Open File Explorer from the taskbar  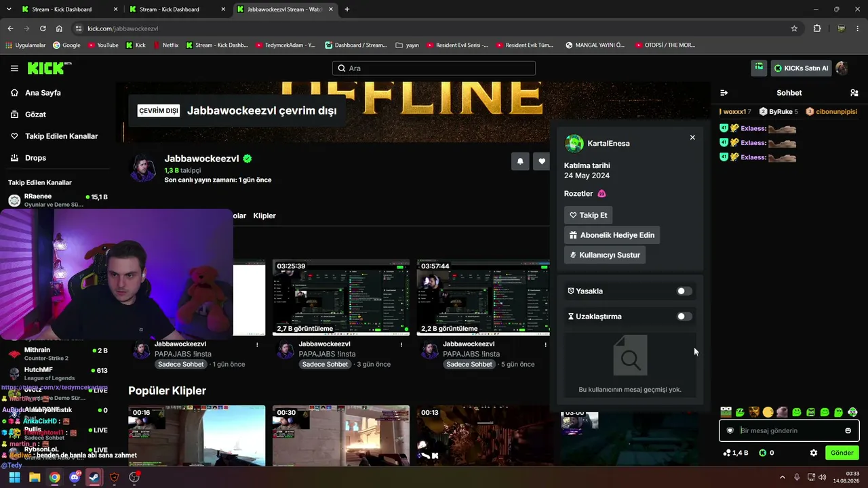(35, 477)
